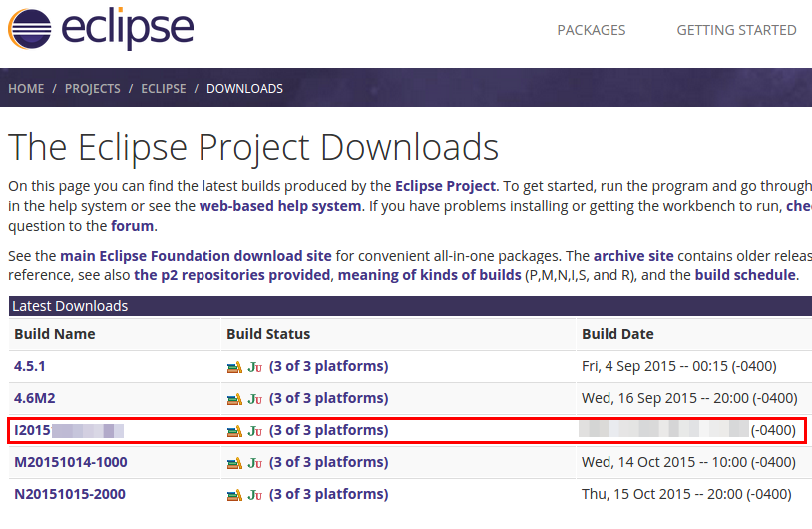Image resolution: width=812 pixels, height=529 pixels.
Task: Click the Build Status column header
Action: coord(268,334)
